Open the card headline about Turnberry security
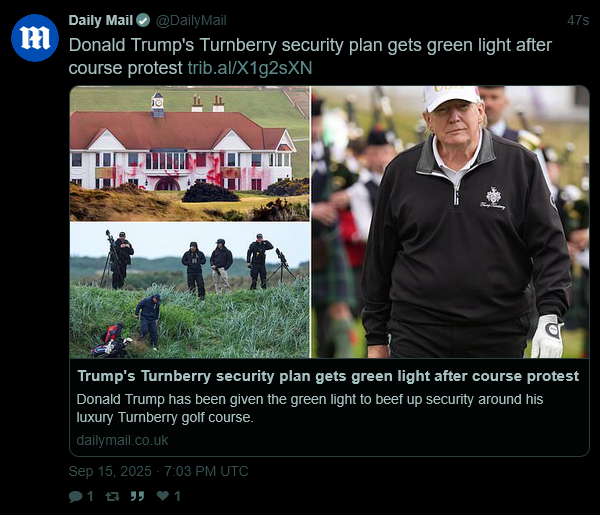The width and height of the screenshot is (600, 515). tap(328, 376)
